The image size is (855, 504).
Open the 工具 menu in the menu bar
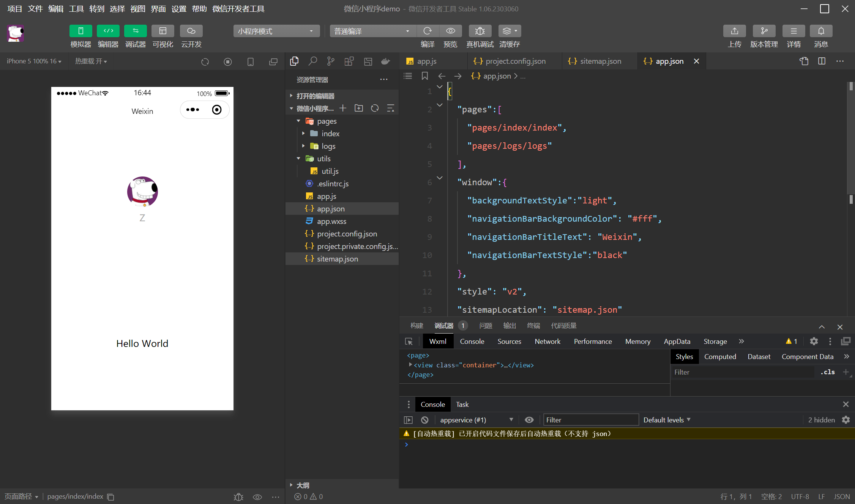pyautogui.click(x=76, y=9)
